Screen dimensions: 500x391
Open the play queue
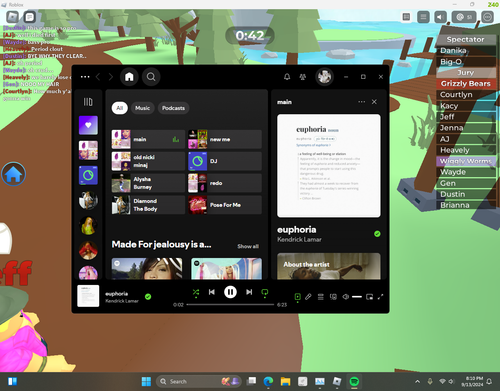click(x=321, y=297)
